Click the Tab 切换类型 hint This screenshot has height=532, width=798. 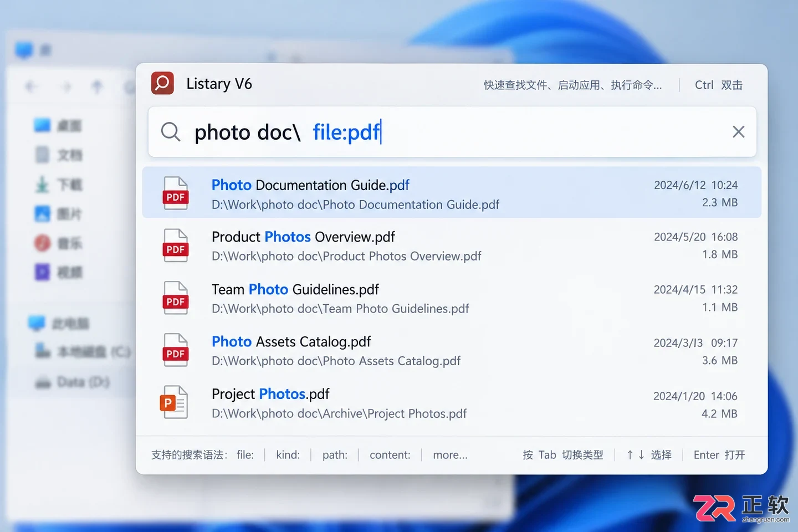click(562, 455)
